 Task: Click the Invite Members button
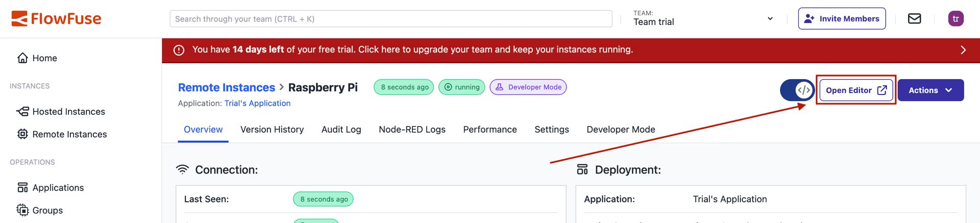(842, 19)
